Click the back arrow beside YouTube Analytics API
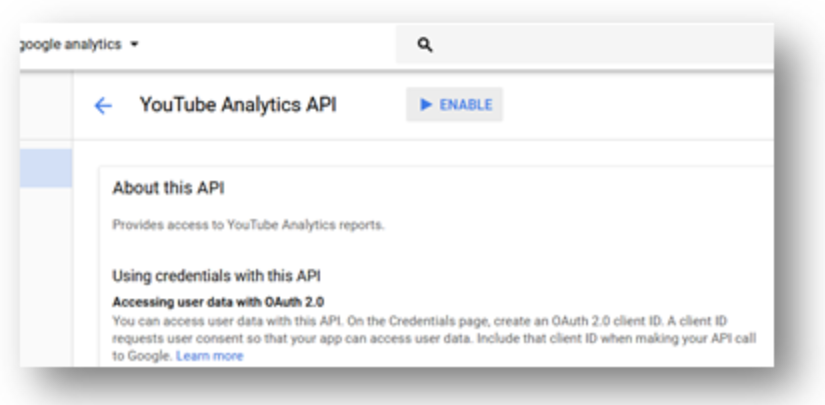Image resolution: width=825 pixels, height=405 pixels. point(103,106)
